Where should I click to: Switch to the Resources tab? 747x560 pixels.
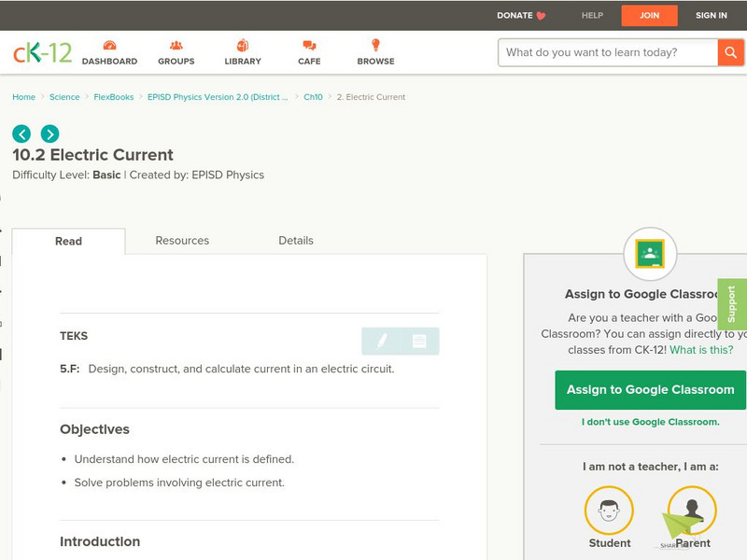pos(181,240)
